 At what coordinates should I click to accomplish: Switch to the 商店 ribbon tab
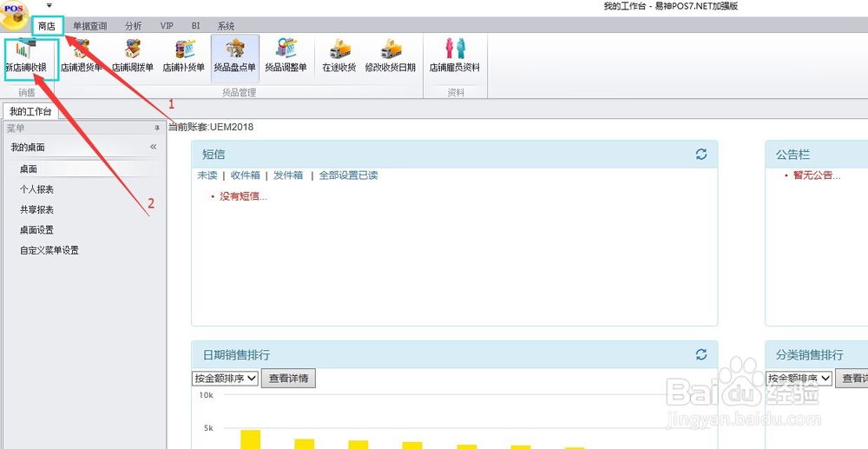[x=47, y=25]
